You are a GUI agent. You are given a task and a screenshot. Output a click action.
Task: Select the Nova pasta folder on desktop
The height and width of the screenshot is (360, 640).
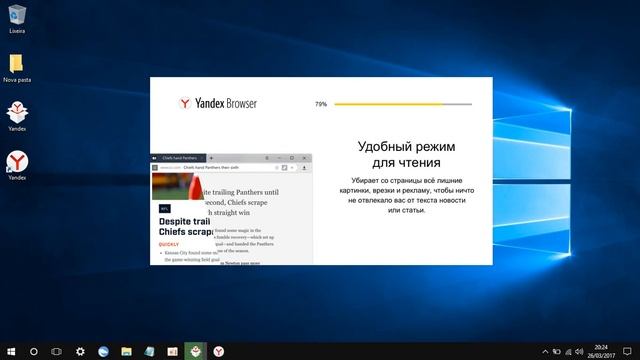click(17, 68)
